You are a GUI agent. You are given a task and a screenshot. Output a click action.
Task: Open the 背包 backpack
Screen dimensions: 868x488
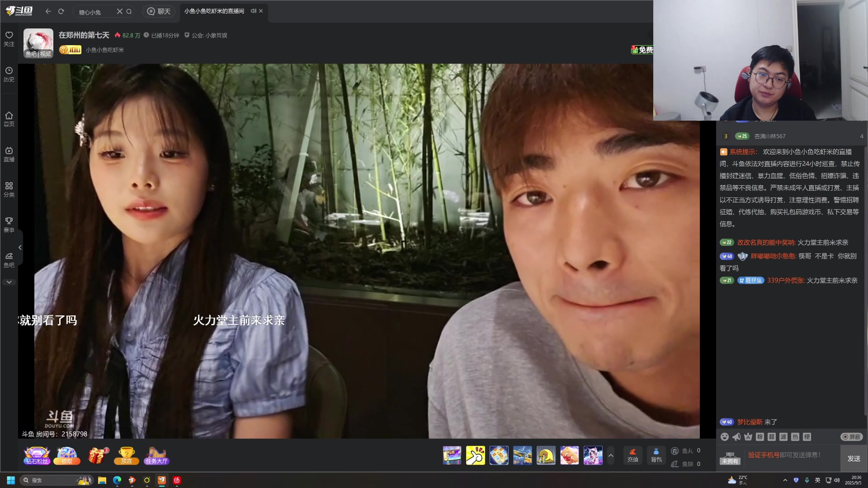[x=656, y=455]
